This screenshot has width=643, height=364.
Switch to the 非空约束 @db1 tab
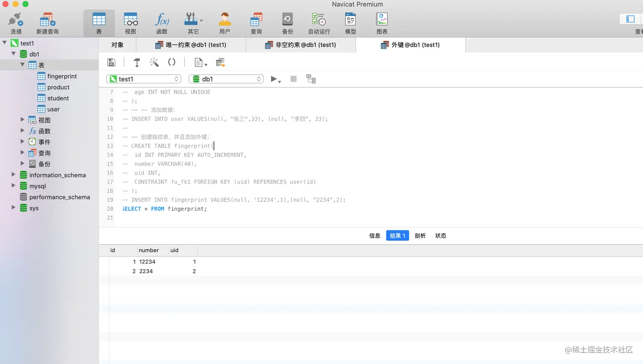[301, 45]
